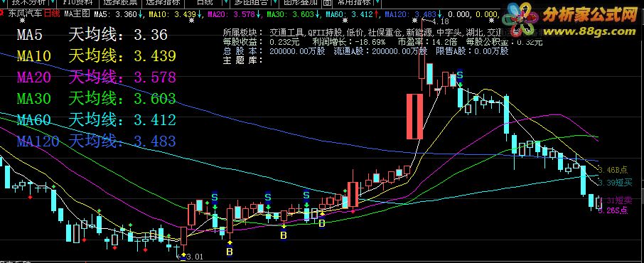
Task: Click the cyan MA60 天均线 3.412 legend line
Action: (x=96, y=120)
